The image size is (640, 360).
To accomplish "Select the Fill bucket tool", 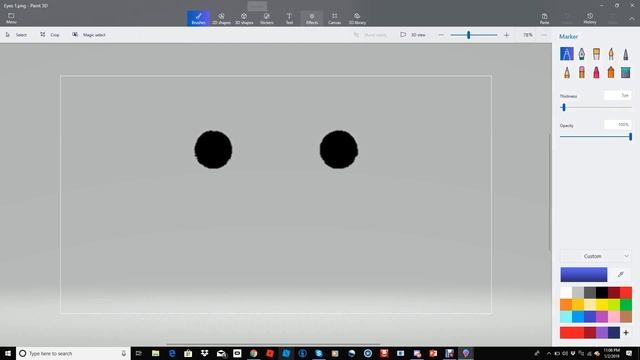I will 626,73.
